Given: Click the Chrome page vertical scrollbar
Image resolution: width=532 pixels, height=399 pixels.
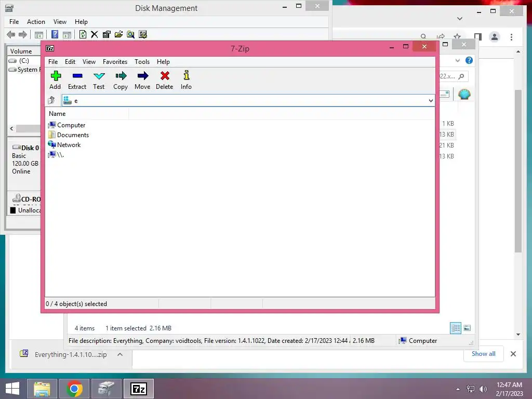Looking at the screenshot, I should [518, 171].
